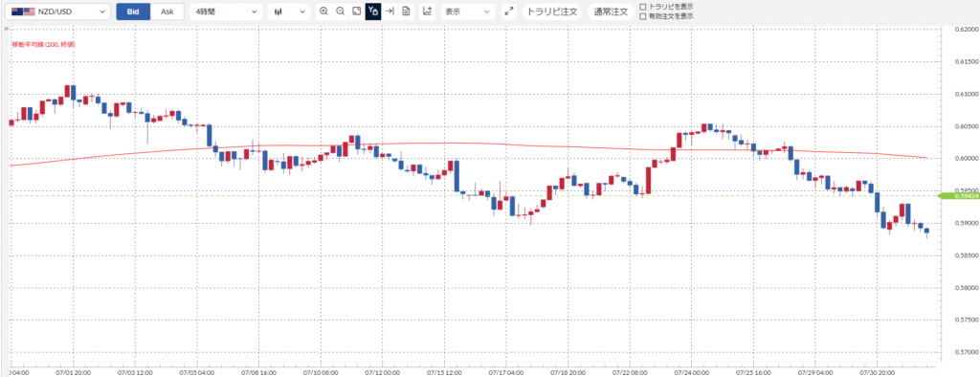Click the New Zealand and US flag icon
The image size is (980, 377).
(x=23, y=11)
